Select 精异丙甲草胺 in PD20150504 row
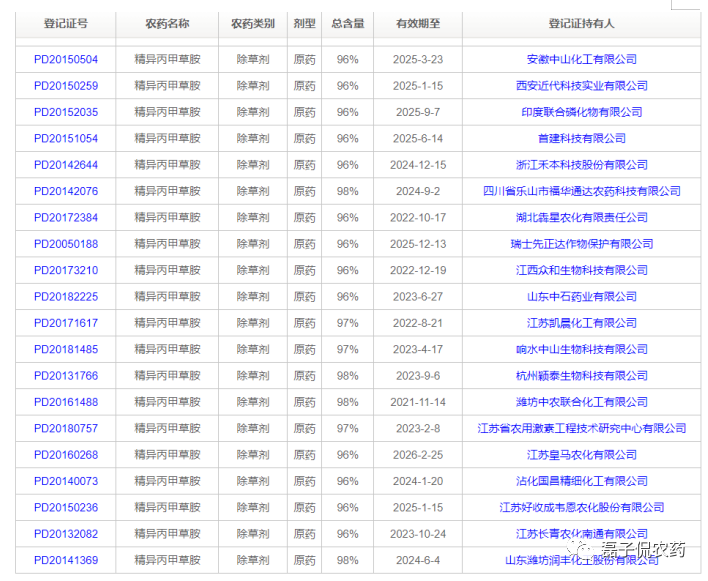708x581 pixels. pyautogui.click(x=167, y=60)
